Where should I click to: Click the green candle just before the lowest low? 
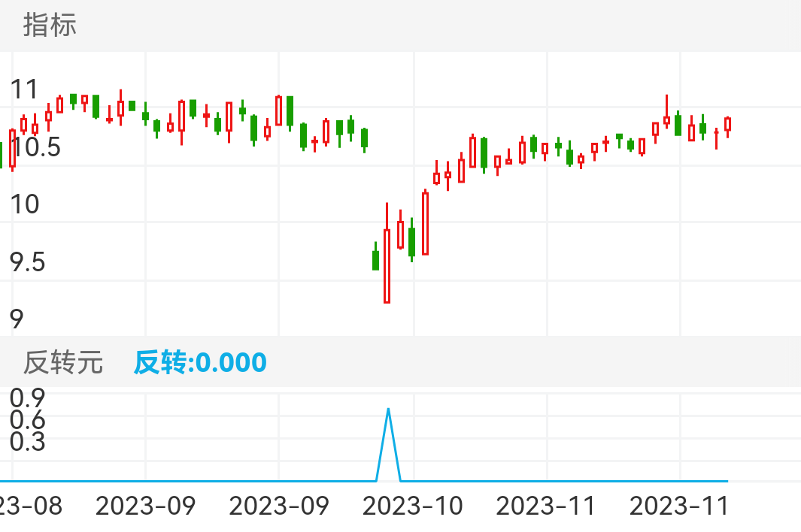375,259
